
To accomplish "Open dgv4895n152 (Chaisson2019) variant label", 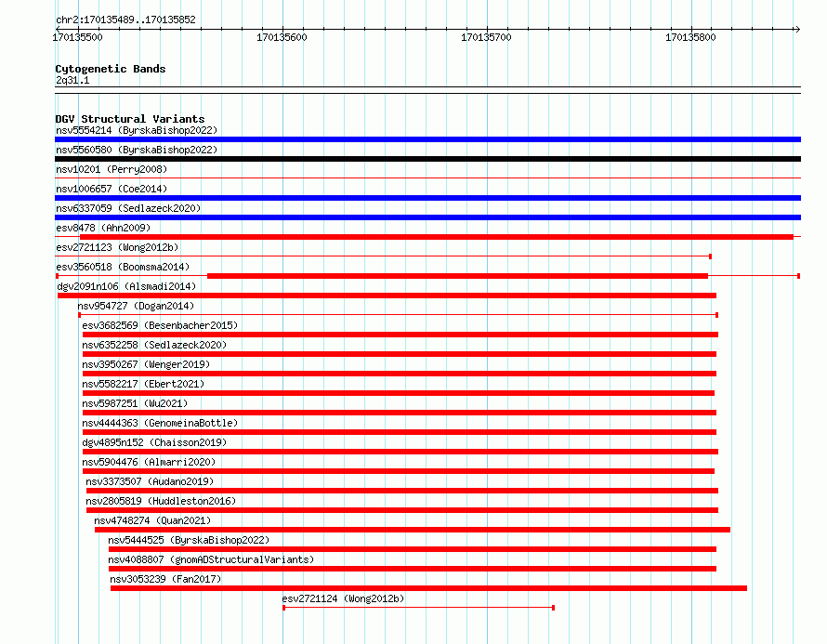I will [x=154, y=442].
